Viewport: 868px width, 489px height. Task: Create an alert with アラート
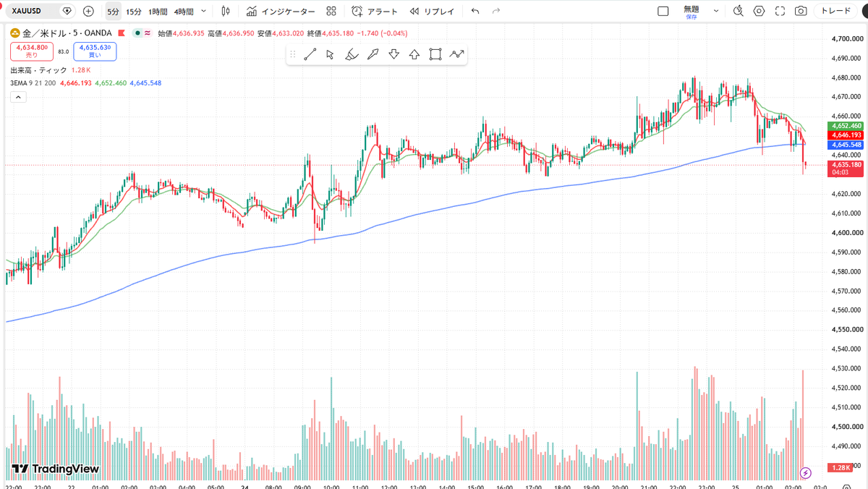coord(375,12)
